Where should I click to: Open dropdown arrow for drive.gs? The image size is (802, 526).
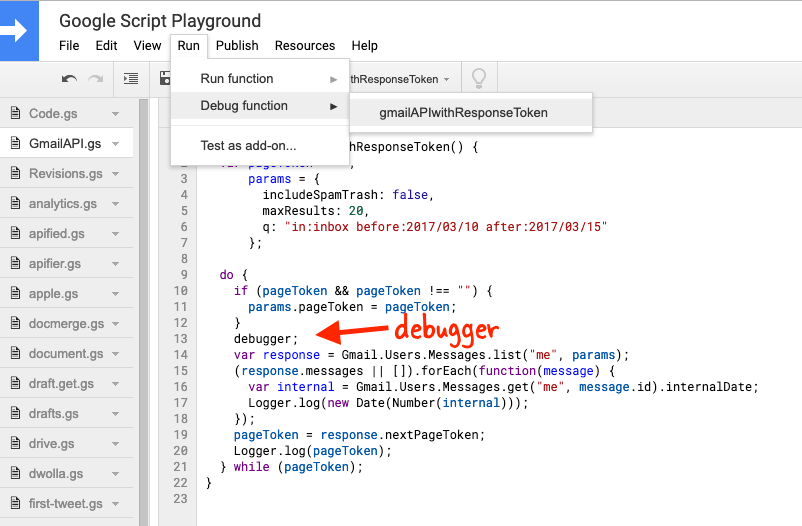[116, 444]
